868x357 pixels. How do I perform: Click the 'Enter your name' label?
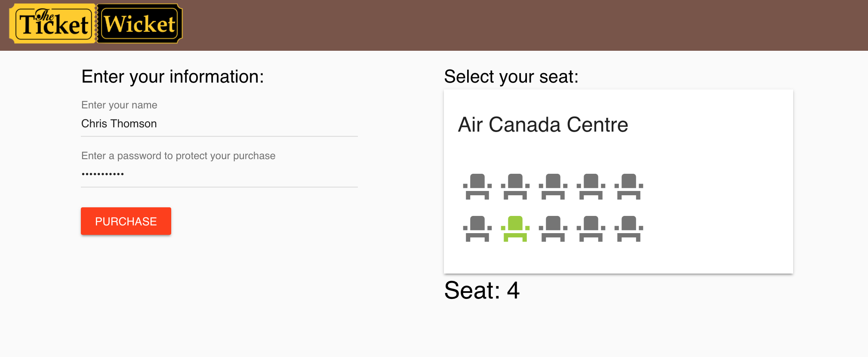(x=119, y=105)
